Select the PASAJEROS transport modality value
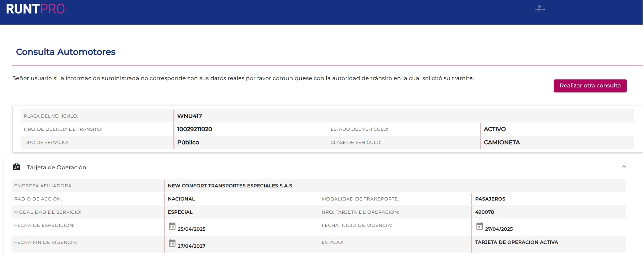The image size is (644, 256). click(x=490, y=199)
